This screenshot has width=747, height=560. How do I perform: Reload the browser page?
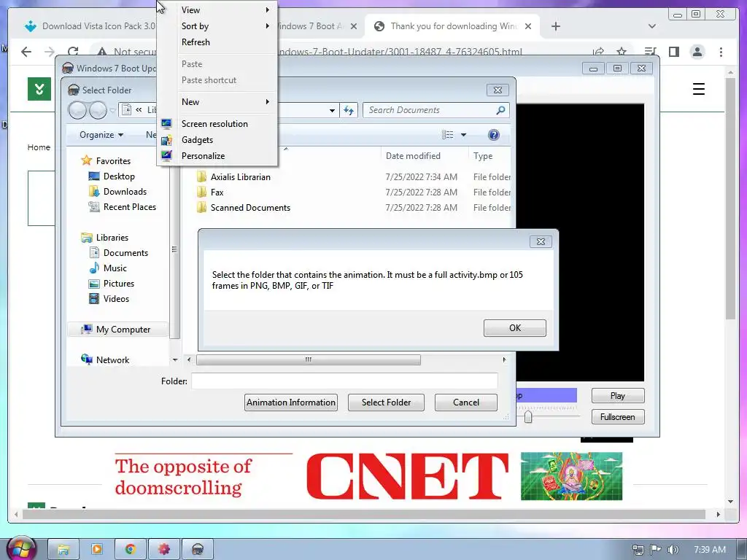[73, 52]
